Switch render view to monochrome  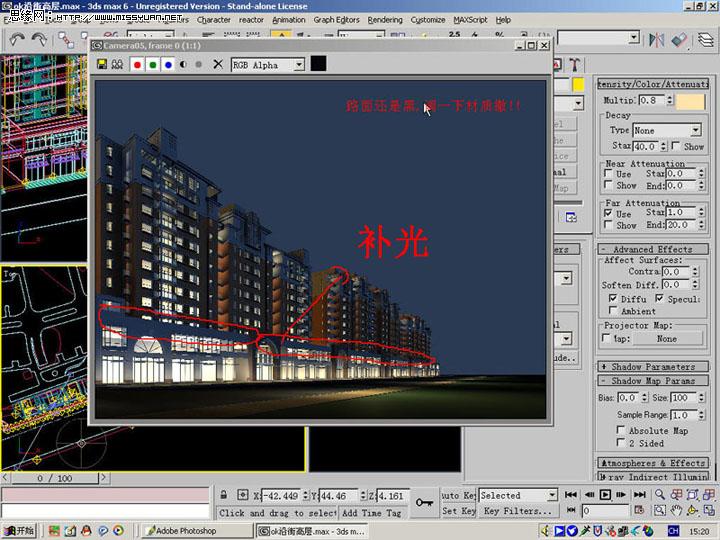tap(198, 65)
